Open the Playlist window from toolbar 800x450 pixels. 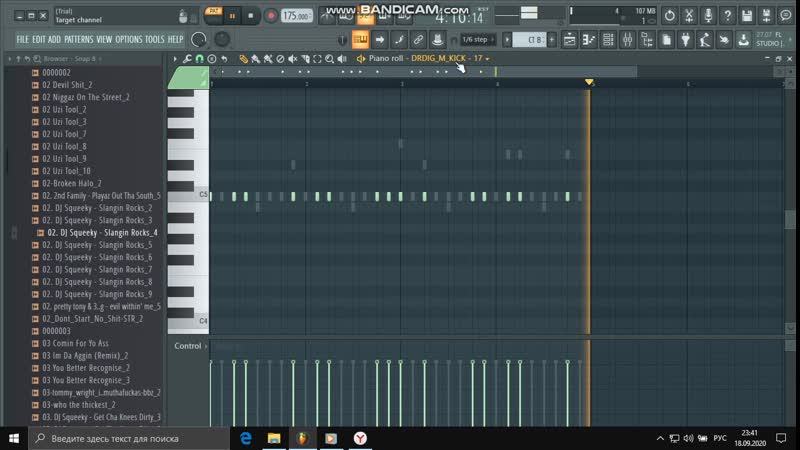tap(569, 39)
